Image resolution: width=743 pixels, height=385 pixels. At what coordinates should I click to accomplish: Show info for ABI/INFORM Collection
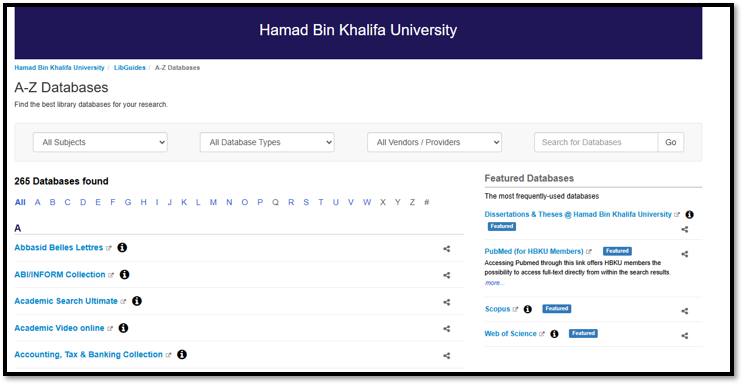click(x=125, y=275)
